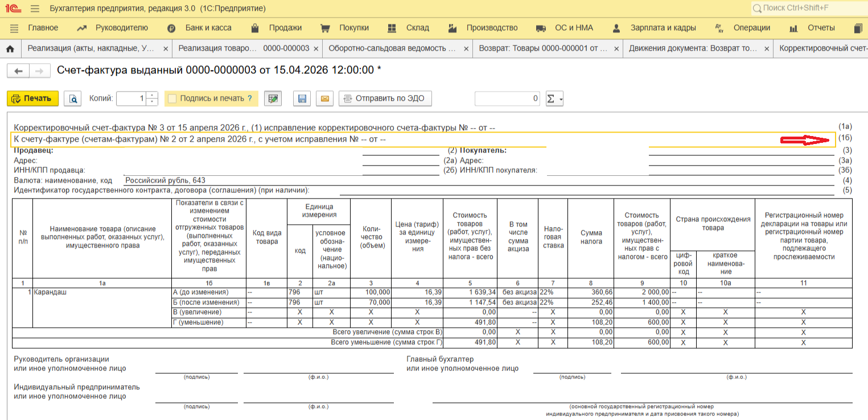Toggle the 'Подпись и печать' checkbox
868x420 pixels.
click(172, 98)
